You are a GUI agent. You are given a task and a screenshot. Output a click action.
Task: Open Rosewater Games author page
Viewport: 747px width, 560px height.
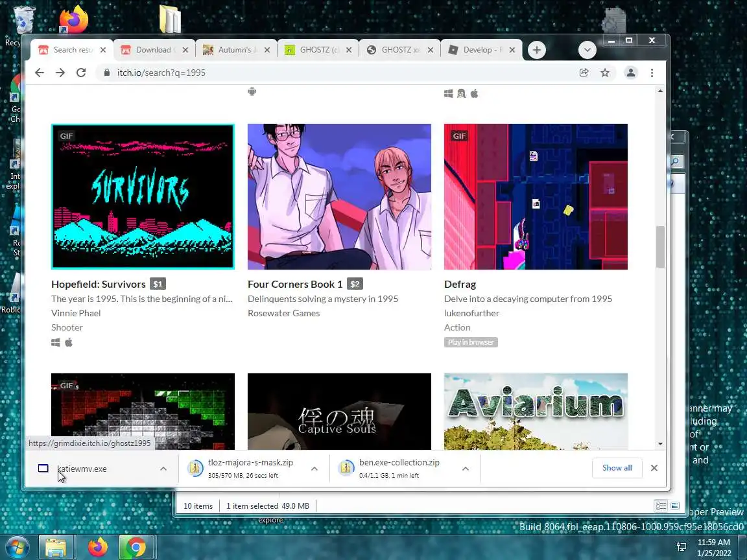point(283,313)
